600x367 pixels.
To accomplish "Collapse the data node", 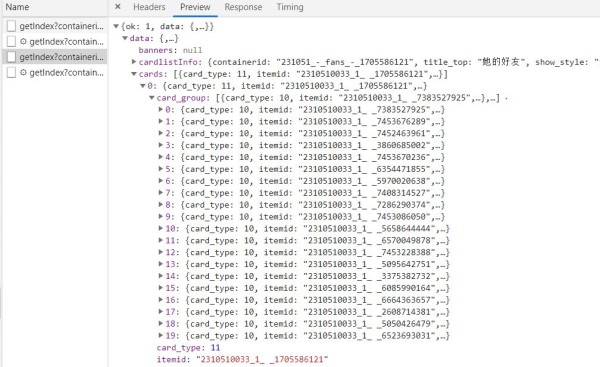I will click(x=125, y=38).
